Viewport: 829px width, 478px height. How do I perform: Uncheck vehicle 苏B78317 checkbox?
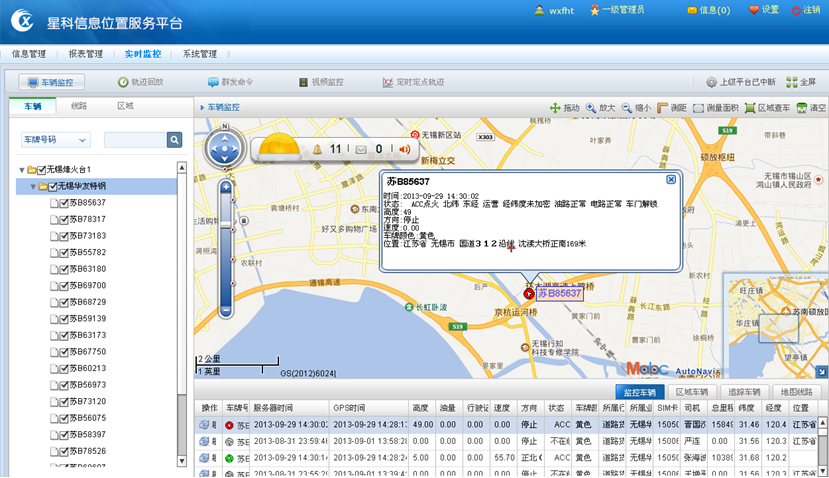click(62, 219)
